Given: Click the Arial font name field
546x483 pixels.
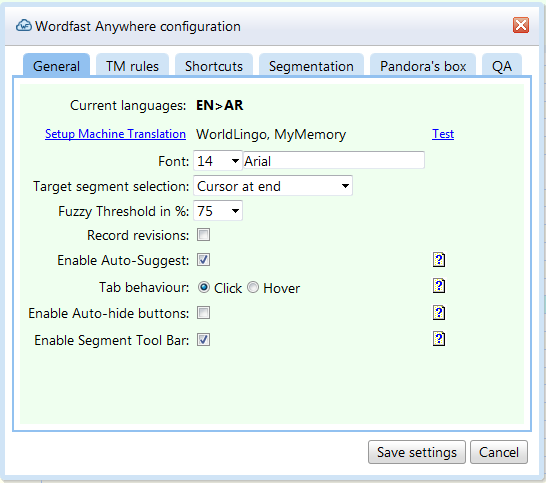Looking at the screenshot, I should [x=334, y=161].
